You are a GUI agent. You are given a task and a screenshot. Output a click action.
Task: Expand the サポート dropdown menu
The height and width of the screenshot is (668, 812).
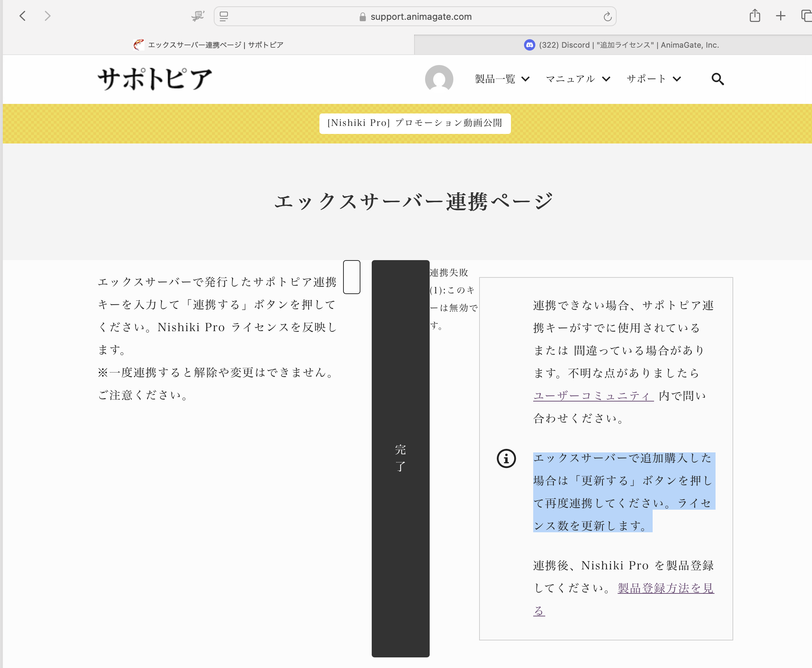654,79
